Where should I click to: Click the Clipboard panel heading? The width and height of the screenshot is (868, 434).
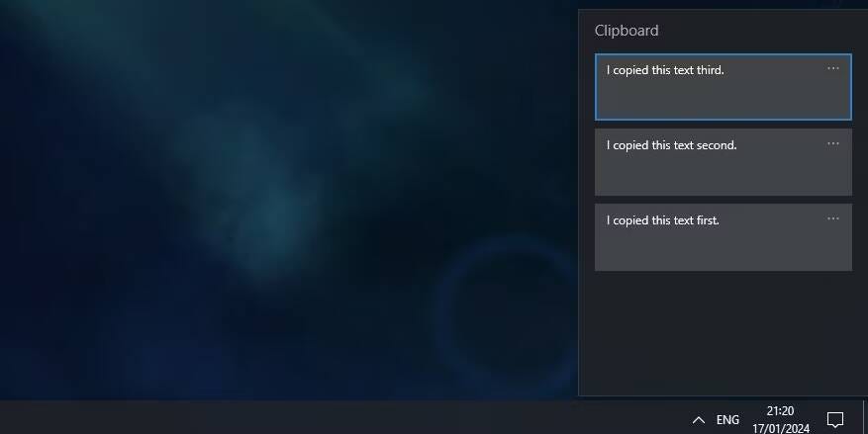pyautogui.click(x=627, y=31)
